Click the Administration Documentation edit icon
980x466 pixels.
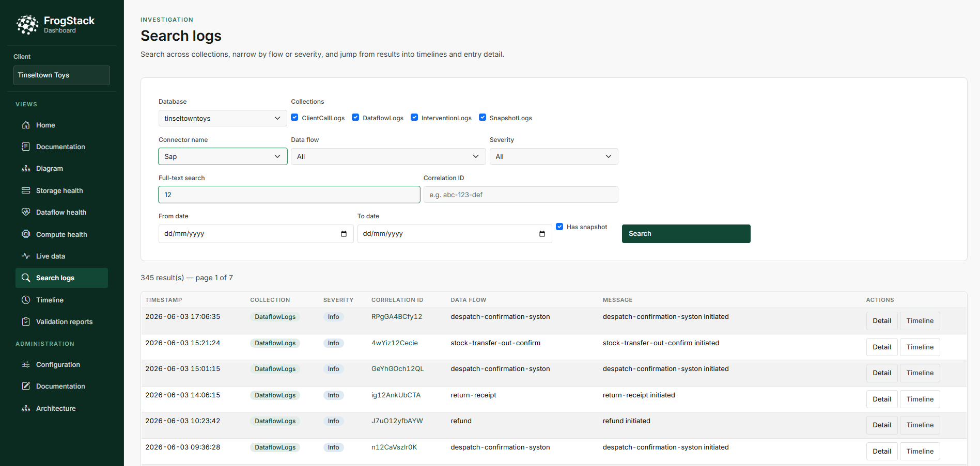point(26,386)
